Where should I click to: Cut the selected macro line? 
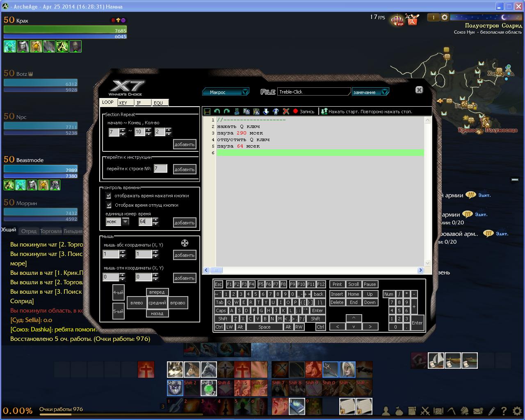click(x=237, y=112)
